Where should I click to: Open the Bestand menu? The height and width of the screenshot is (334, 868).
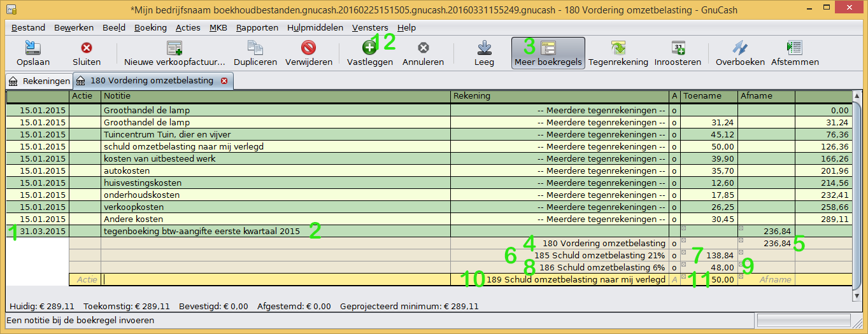click(x=28, y=27)
